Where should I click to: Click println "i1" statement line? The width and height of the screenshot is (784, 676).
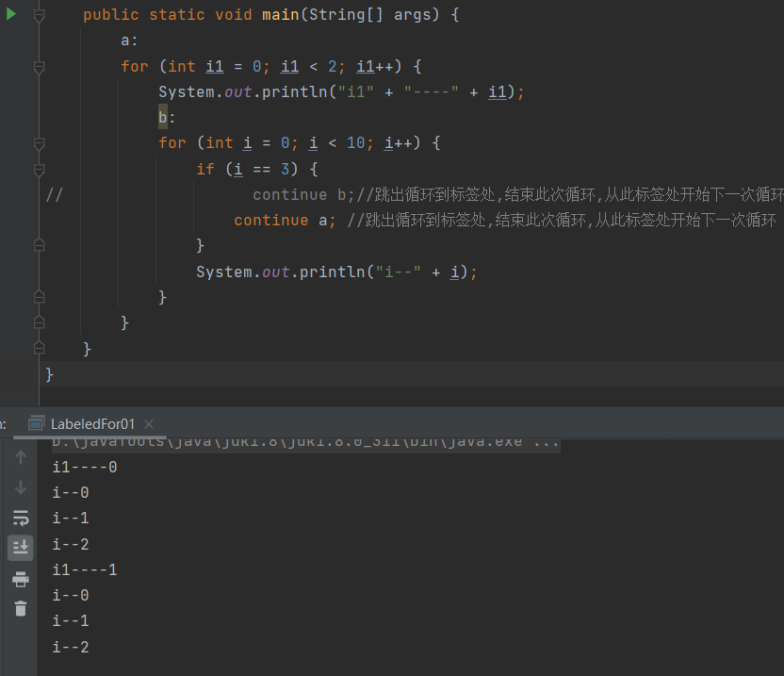(341, 92)
